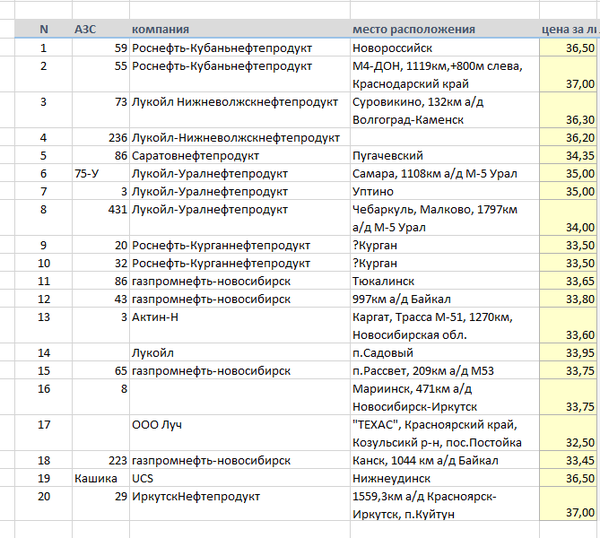The image size is (600, 538).
Task: Click 'п.Рассвет, 209км а/д М53' cell
Action: pyautogui.click(x=445, y=370)
